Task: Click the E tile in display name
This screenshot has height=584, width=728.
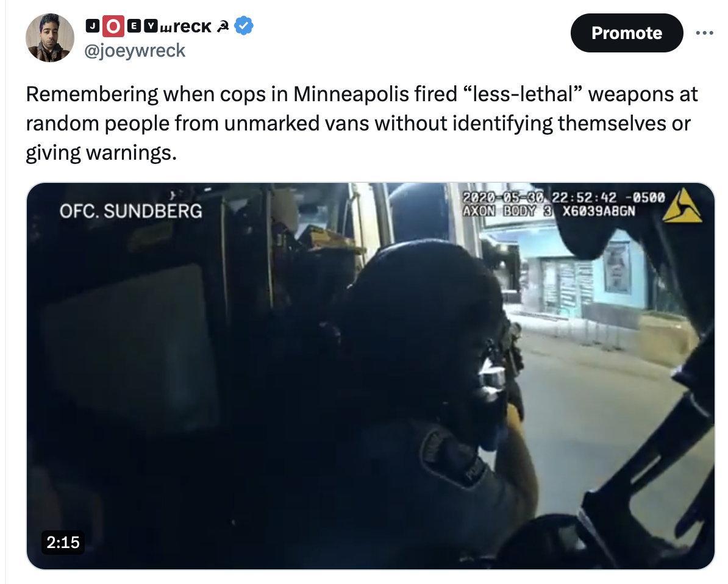Action: tap(134, 26)
